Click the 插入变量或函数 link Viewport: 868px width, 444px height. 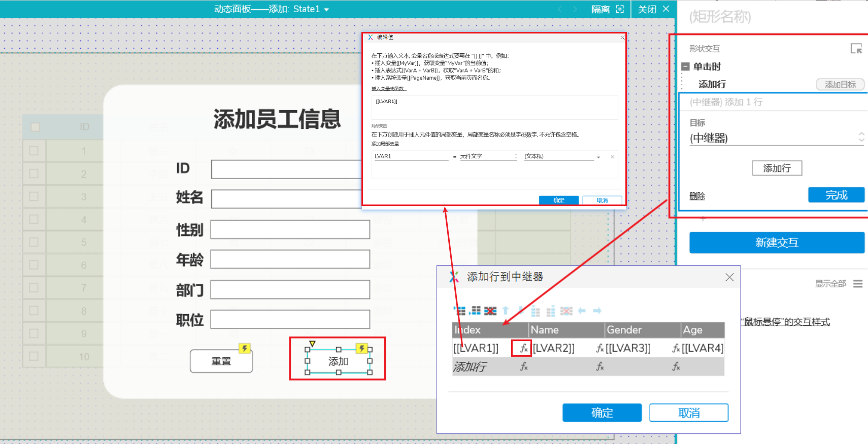pos(389,89)
